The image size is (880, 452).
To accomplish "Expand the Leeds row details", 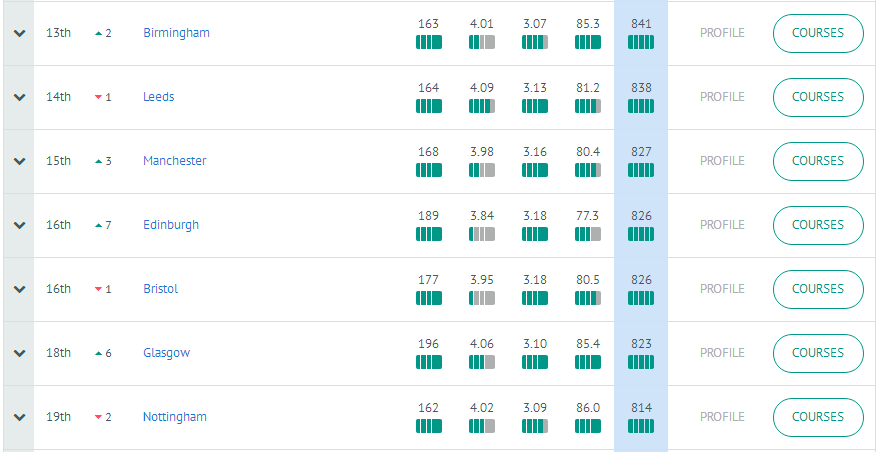I will (x=19, y=97).
